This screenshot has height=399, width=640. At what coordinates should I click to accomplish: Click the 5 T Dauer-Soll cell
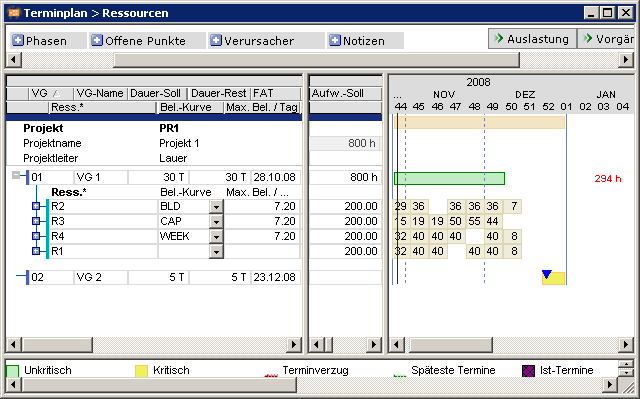[158, 277]
